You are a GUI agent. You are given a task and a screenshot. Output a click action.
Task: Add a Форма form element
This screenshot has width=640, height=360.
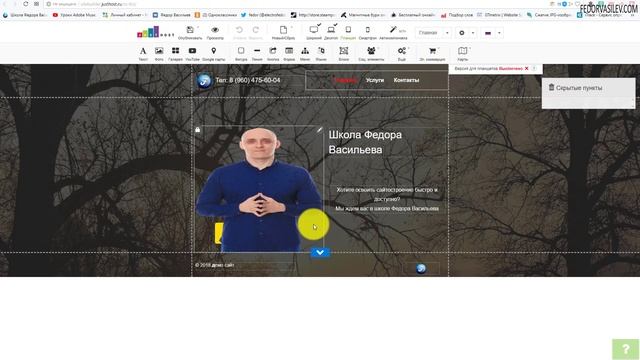pyautogui.click(x=289, y=51)
